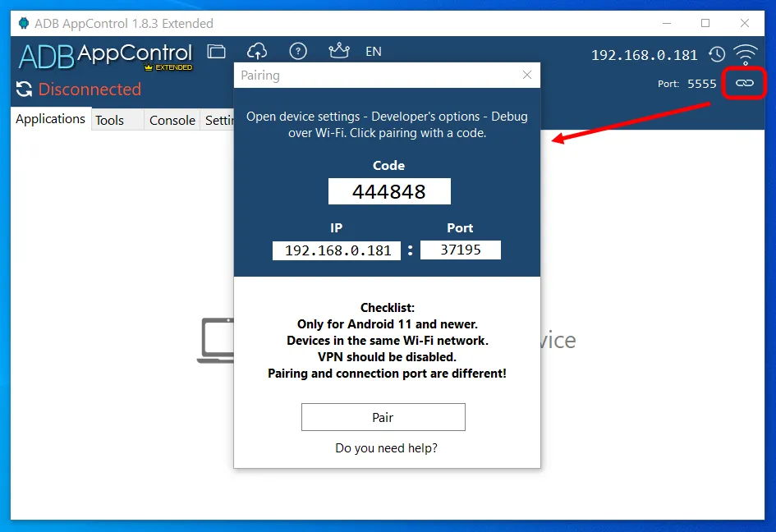Click the Port 5555 value in the header

coord(702,84)
